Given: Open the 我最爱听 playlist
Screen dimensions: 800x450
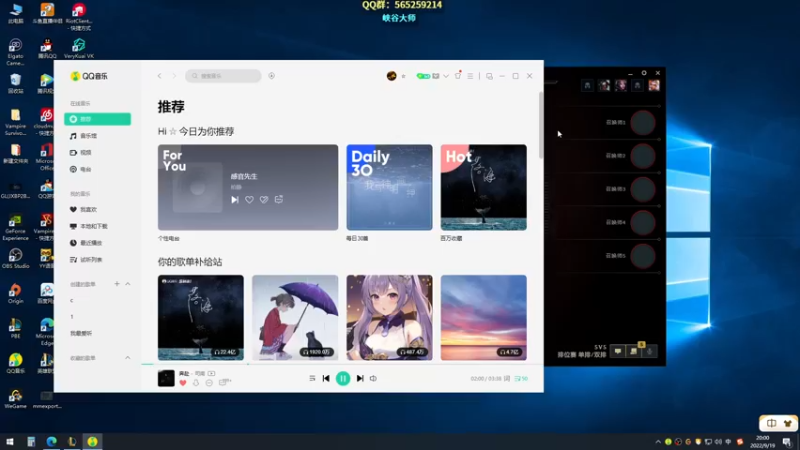Looking at the screenshot, I should click(81, 333).
